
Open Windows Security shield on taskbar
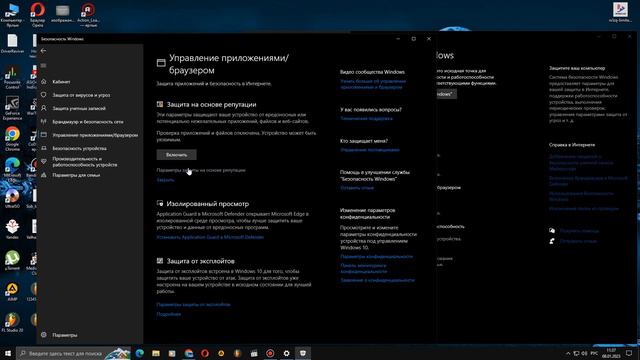tap(303, 353)
